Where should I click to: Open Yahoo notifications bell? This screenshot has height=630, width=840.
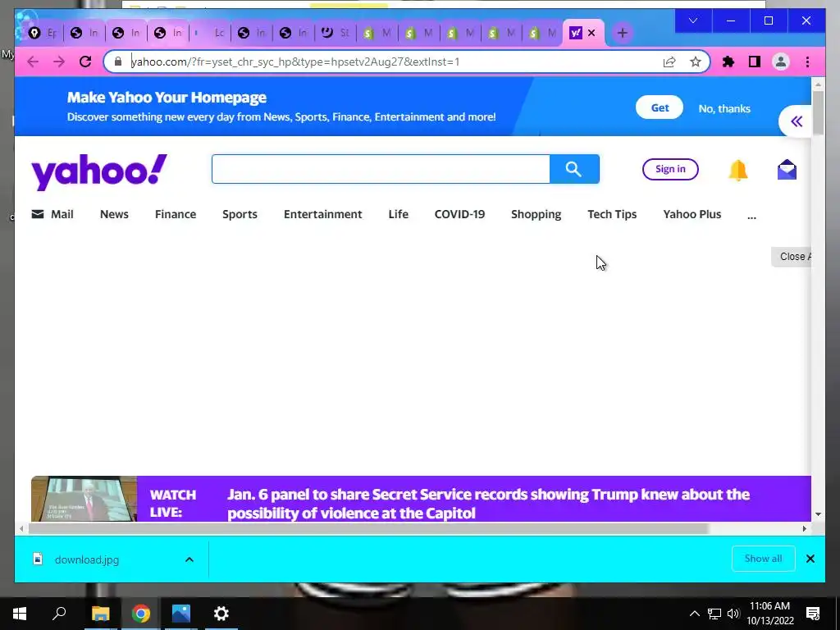point(737,171)
